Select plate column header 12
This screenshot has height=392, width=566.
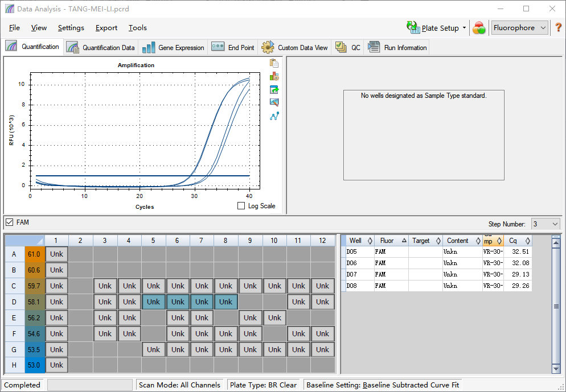click(x=323, y=241)
